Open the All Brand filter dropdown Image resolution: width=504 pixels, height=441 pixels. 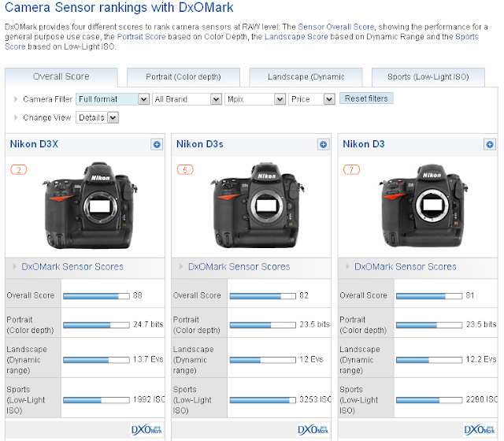pyautogui.click(x=187, y=99)
